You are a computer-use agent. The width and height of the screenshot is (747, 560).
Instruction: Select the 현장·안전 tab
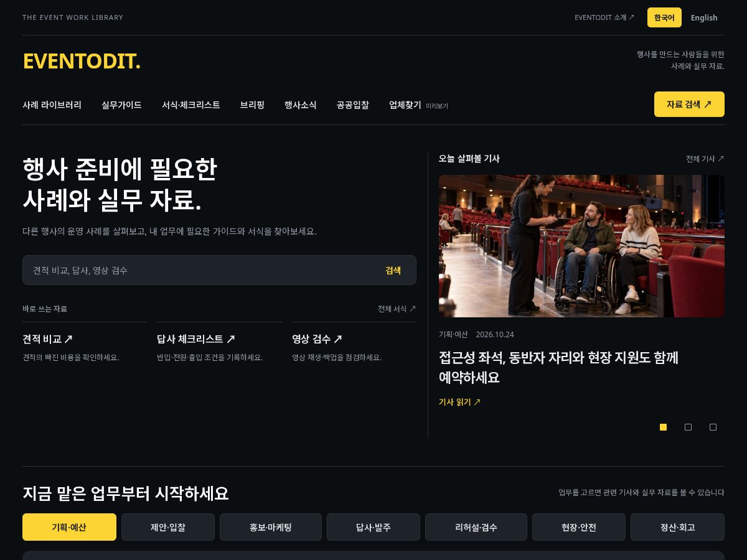pos(579,527)
